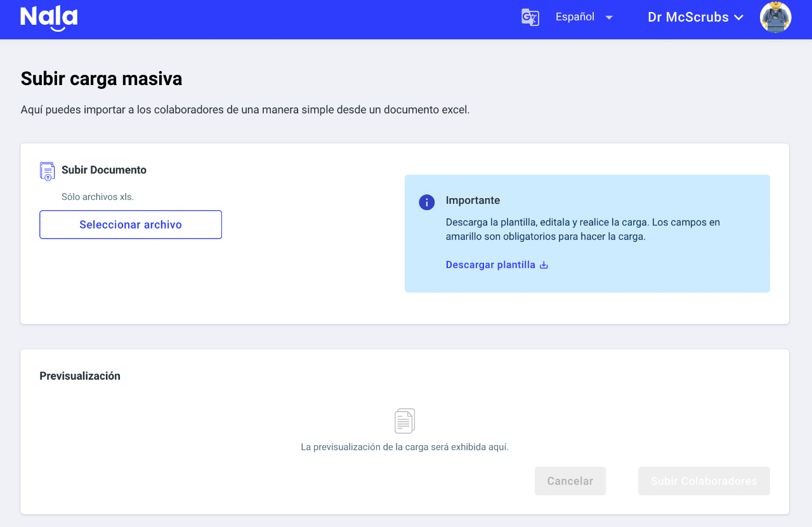Viewport: 812px width, 527px height.
Task: Click the empty preview document icon
Action: point(405,421)
